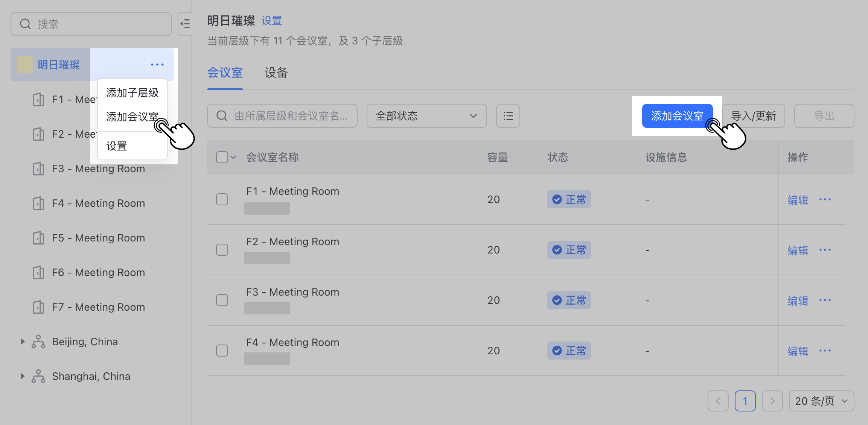Toggle the select-all checkbox in table header
This screenshot has height=425, width=868.
point(222,157)
